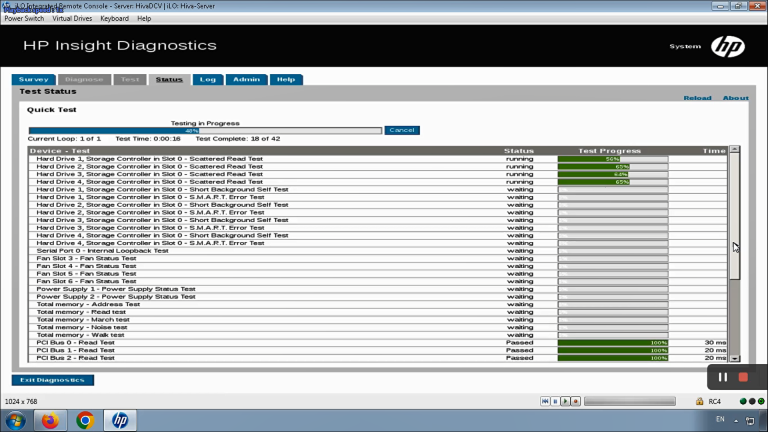This screenshot has width=768, height=432.
Task: Show hidden system tray icons
Action: click(736, 421)
